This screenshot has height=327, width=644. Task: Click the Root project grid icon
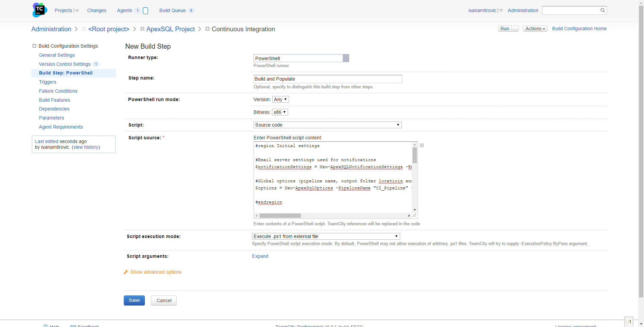coord(84,29)
